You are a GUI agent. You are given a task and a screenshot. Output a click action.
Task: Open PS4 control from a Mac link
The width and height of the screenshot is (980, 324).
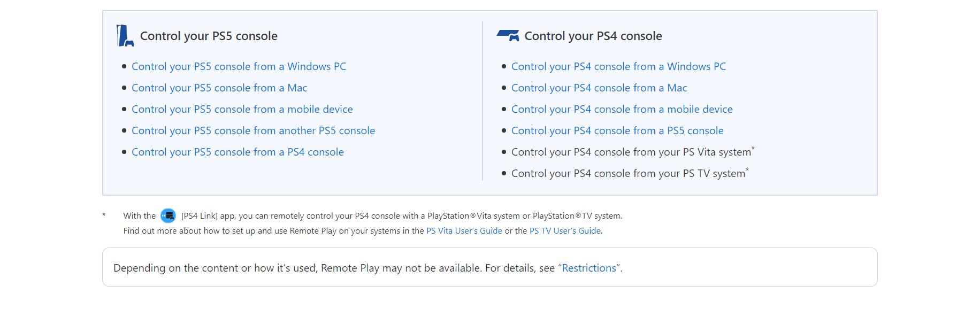[599, 88]
